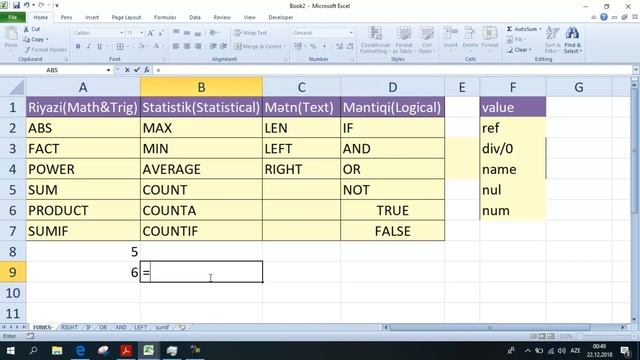Click the horizontal scrollbar thumb
The height and width of the screenshot is (360, 640).
pos(490,327)
